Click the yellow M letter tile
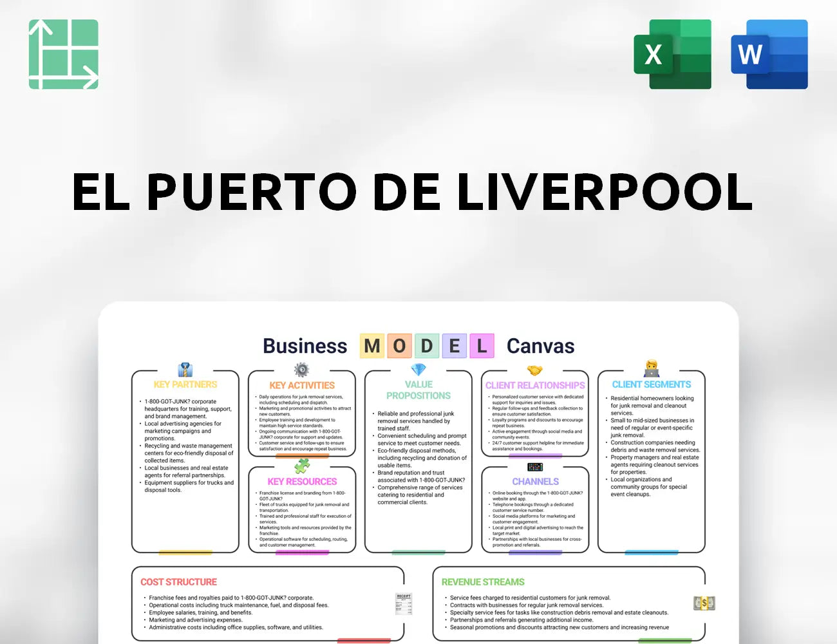The height and width of the screenshot is (644, 837). coord(371,346)
